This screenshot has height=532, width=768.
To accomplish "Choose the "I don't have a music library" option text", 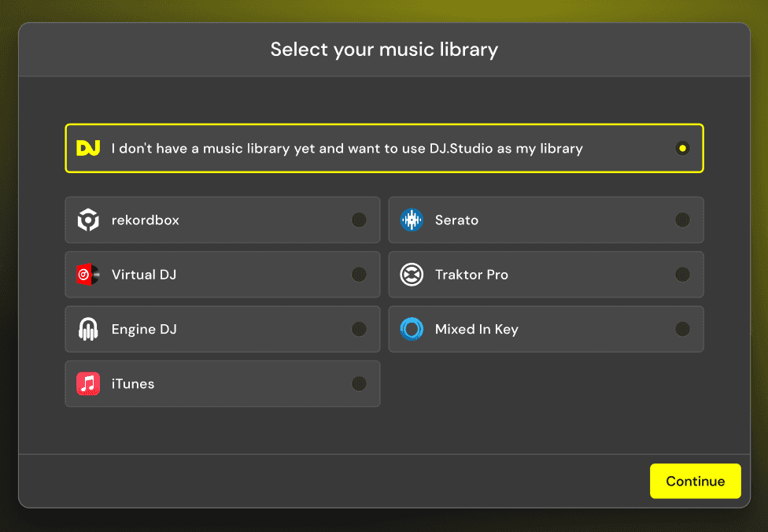I will coord(347,148).
